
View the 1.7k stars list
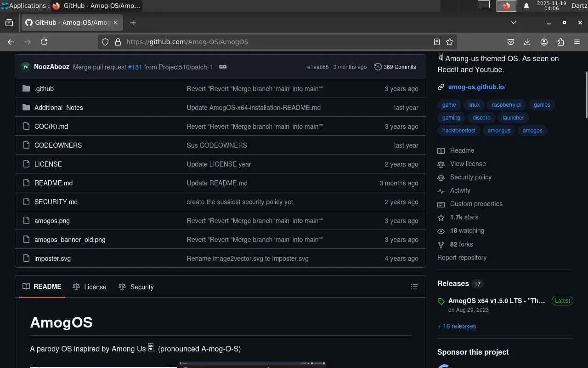pos(464,217)
